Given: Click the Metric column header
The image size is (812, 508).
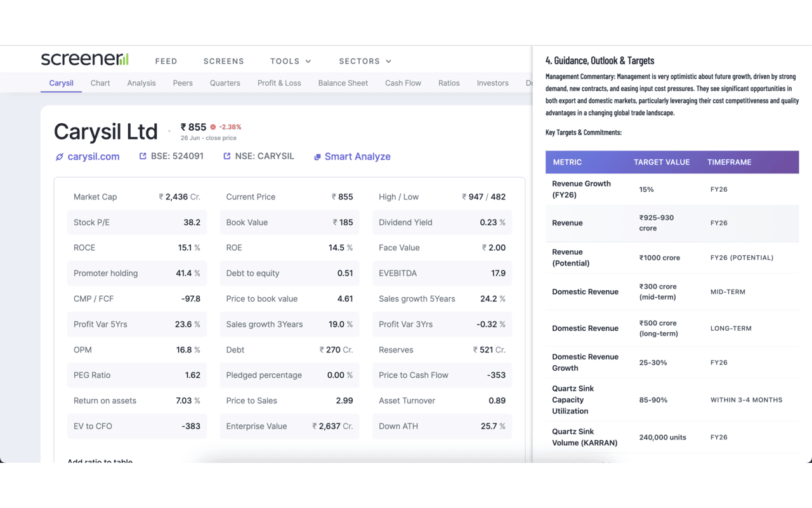Looking at the screenshot, I should tap(567, 162).
